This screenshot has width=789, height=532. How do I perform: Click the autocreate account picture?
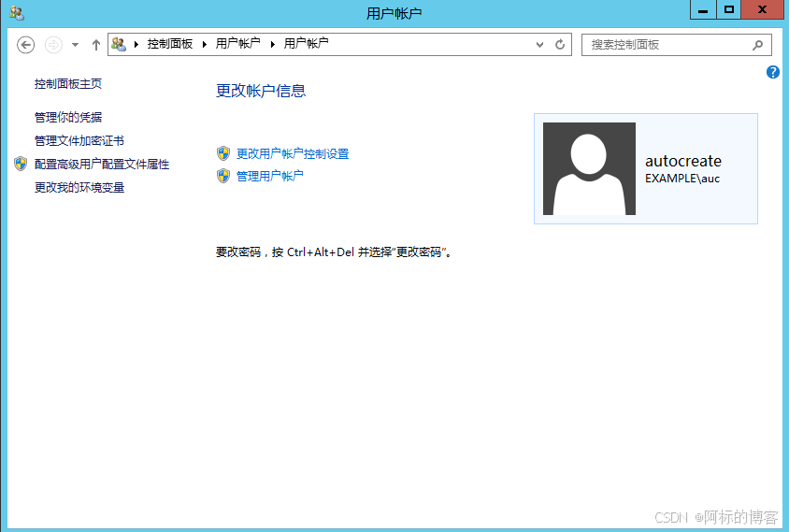click(x=589, y=168)
